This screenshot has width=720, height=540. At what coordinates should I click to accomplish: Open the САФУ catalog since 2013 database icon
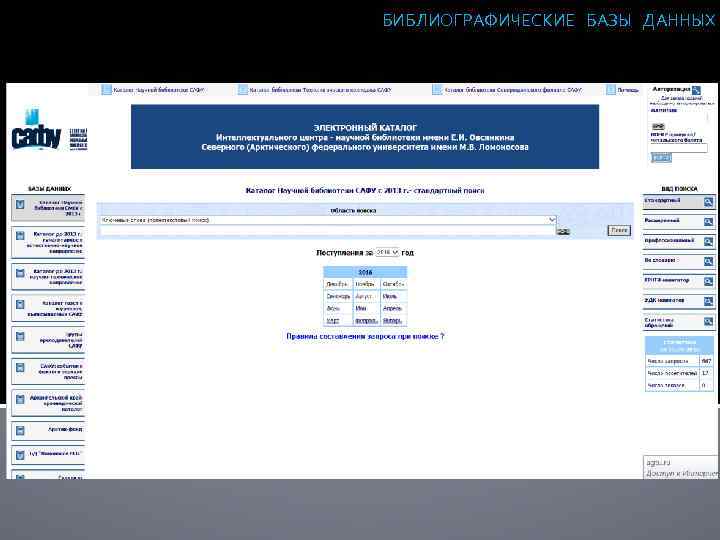tap(20, 204)
